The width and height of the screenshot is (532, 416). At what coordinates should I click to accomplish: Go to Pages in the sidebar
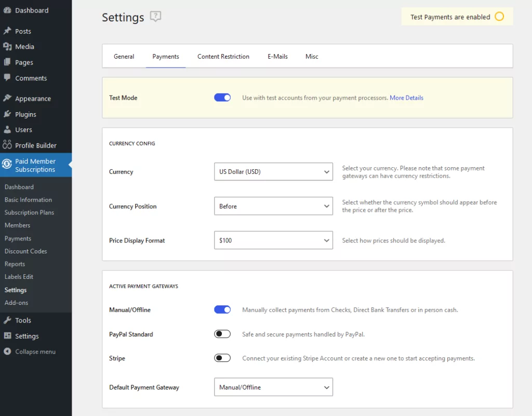[24, 62]
